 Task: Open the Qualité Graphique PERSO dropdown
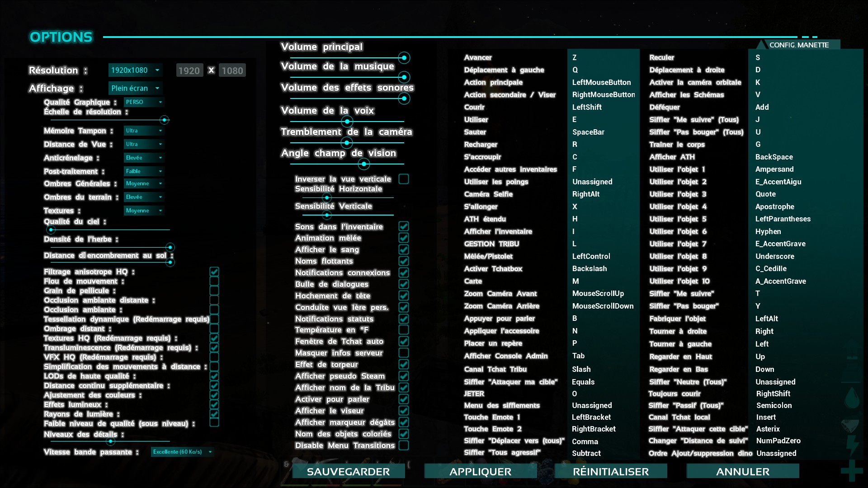(x=144, y=102)
